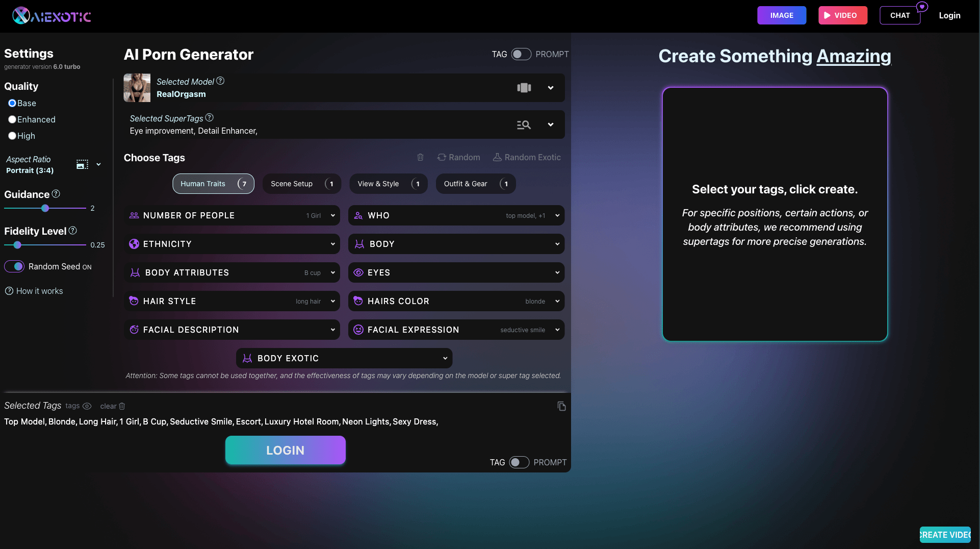Viewport: 980px width, 549px height.
Task: Expand the Selected Model chevron
Action: (x=551, y=88)
